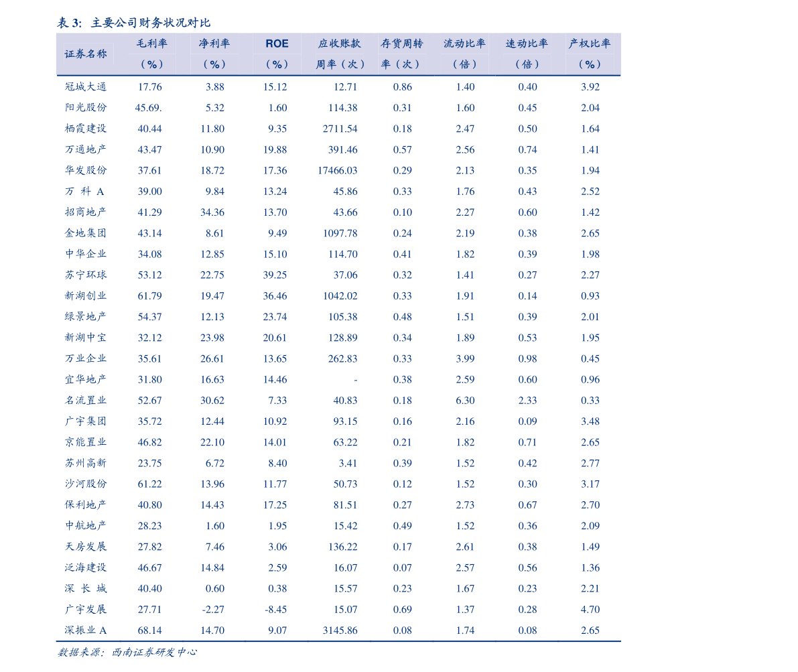Click 新湖创业 receivables turnover 1042.02
Image resolution: width=798 pixels, height=672 pixels.
(x=340, y=295)
